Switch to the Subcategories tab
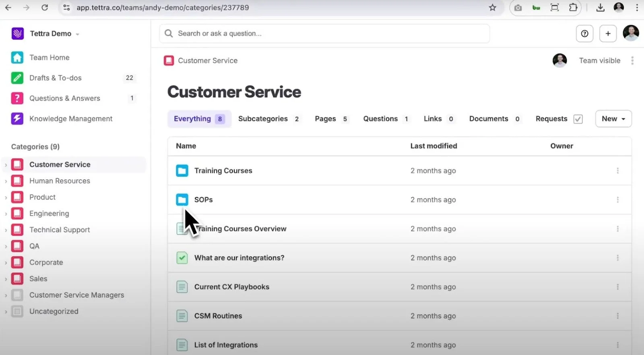This screenshot has width=644, height=355. point(268,119)
